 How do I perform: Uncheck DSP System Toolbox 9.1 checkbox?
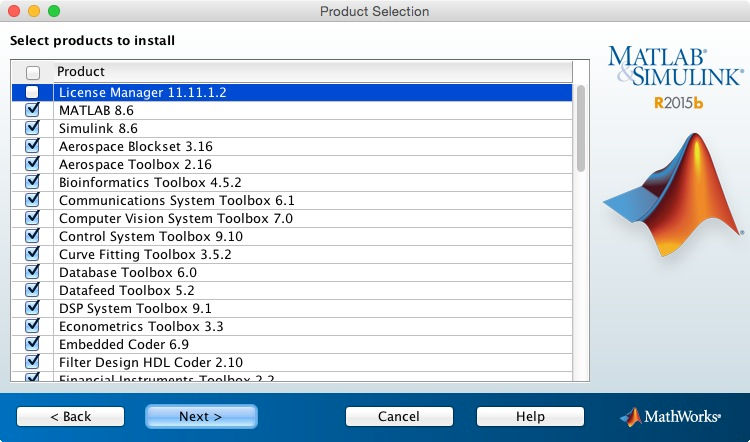pos(32,308)
